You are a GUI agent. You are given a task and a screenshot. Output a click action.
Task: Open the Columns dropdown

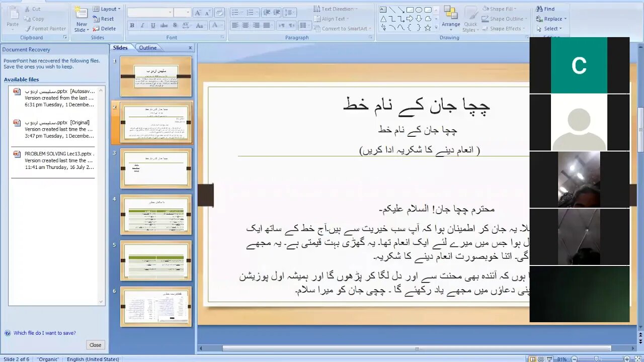(x=305, y=25)
